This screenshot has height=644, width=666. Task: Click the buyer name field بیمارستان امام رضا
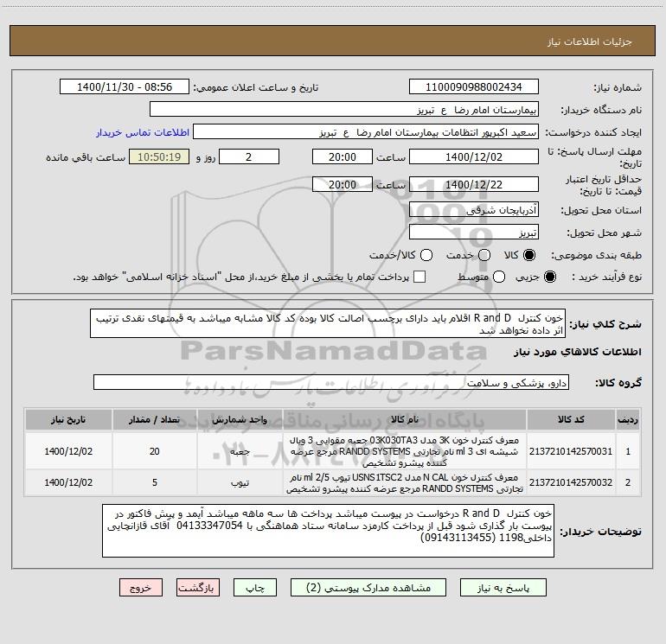[344, 110]
